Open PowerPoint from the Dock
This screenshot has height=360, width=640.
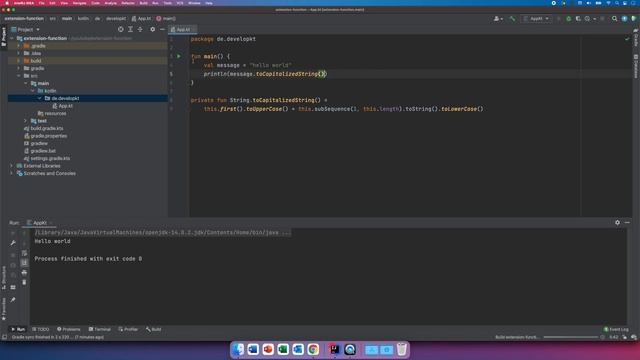tap(268, 349)
